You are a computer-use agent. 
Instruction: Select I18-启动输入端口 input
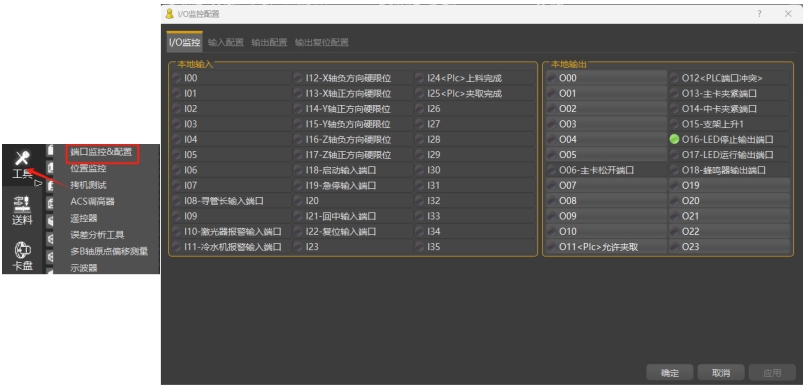pos(353,170)
